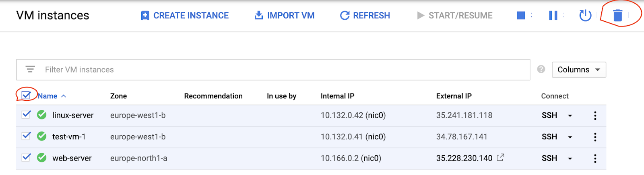Expand SSH options arrow for test-vm-1
This screenshot has height=175, width=644.
click(x=570, y=137)
